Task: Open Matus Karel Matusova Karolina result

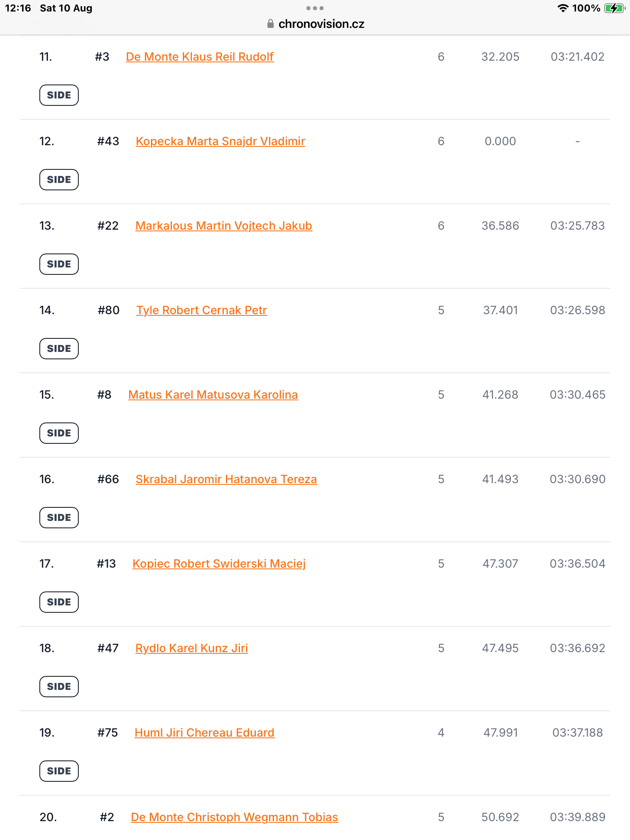Action: click(x=213, y=395)
